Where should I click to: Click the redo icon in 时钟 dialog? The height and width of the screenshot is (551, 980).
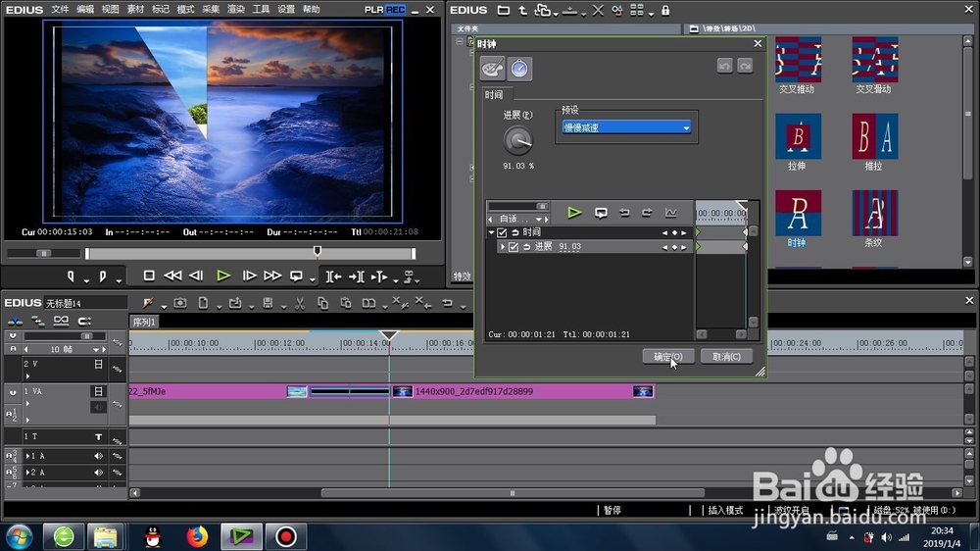click(745, 66)
